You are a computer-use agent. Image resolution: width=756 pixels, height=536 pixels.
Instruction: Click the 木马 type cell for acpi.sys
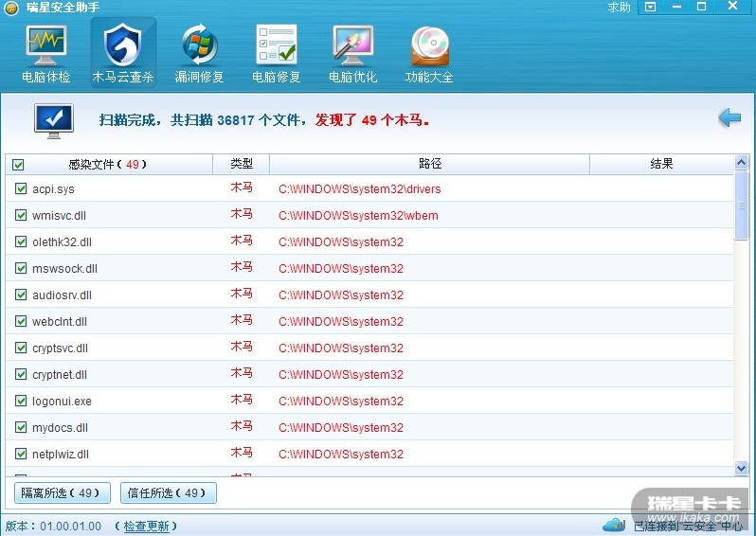(242, 188)
